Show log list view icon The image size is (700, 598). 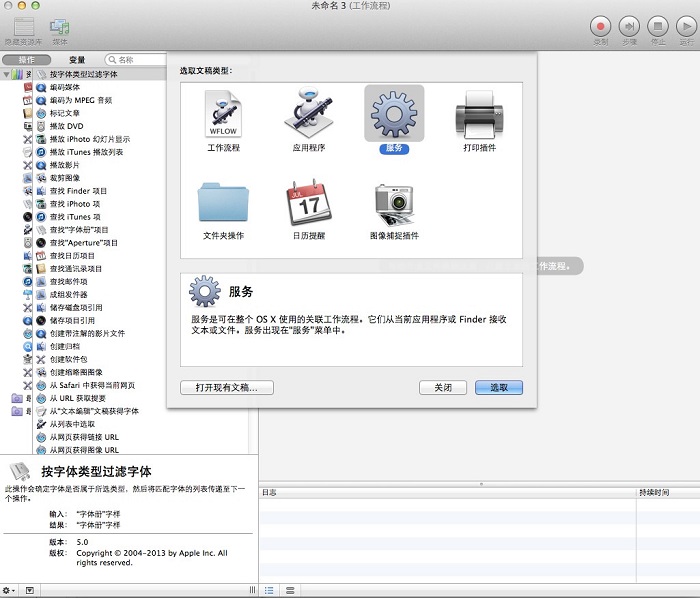coord(269,590)
